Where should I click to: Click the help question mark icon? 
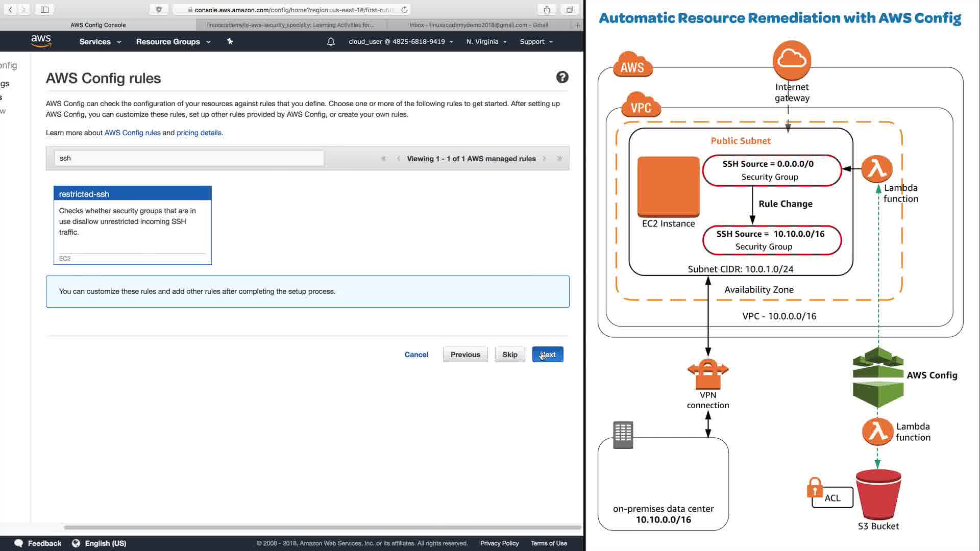pyautogui.click(x=562, y=77)
